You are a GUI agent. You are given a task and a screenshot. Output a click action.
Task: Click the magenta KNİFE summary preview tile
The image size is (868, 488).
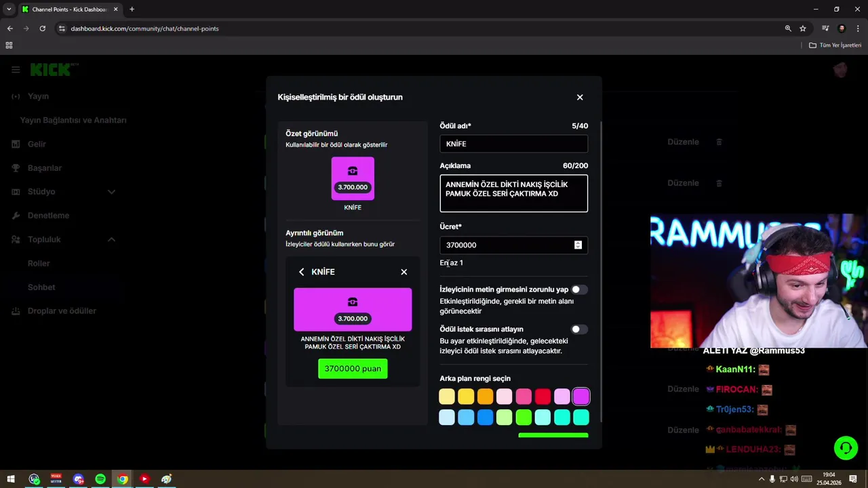pyautogui.click(x=353, y=178)
